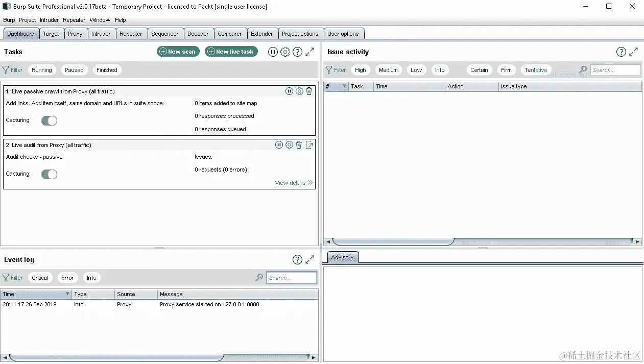The image size is (644, 364).
Task: Toggle Capturing for Live passive crawl
Action: coord(49,120)
